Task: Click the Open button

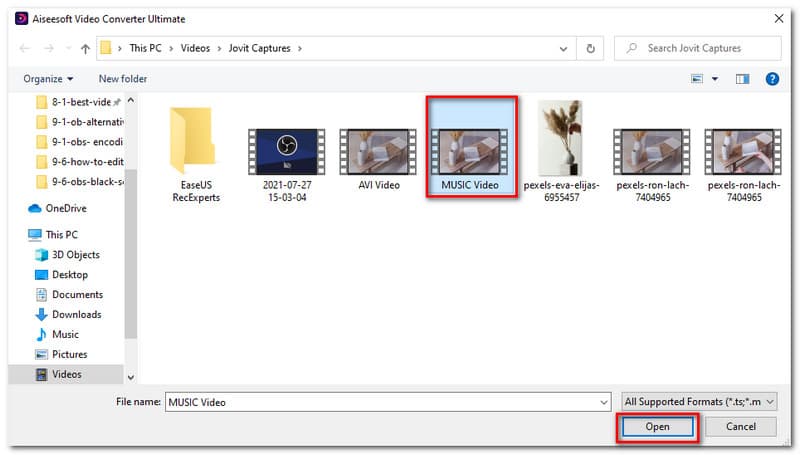Action: [x=657, y=427]
